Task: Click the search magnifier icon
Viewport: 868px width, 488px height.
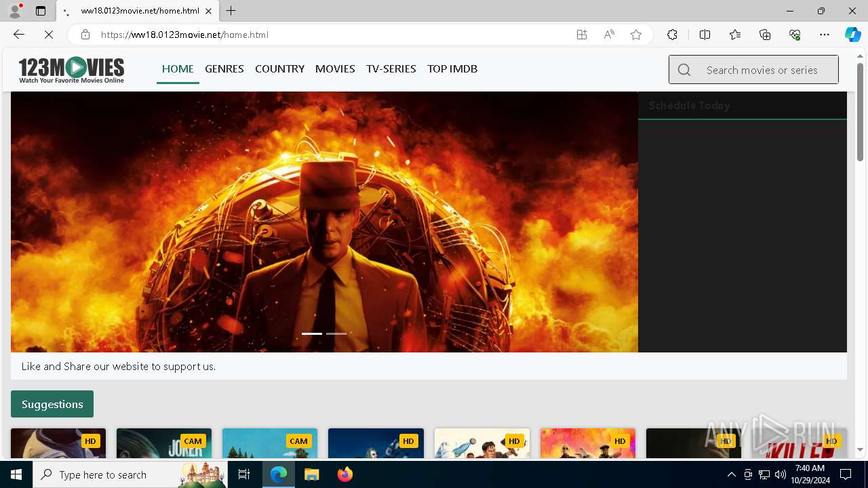Action: click(684, 70)
